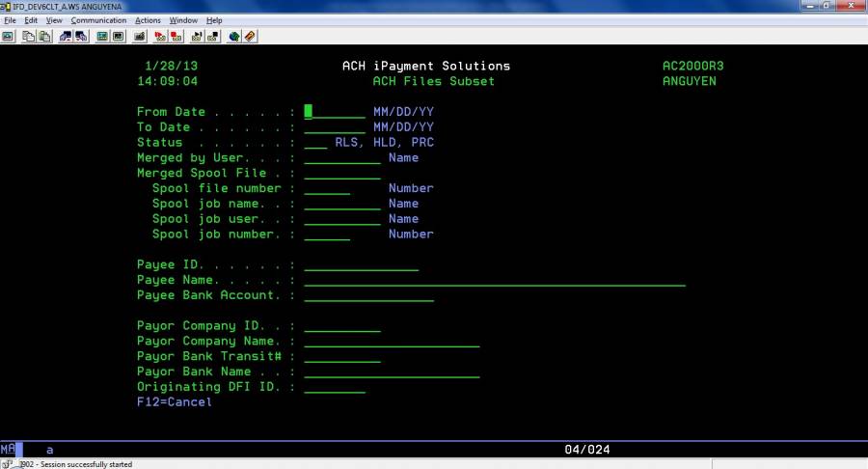Click the Receive File from Host icon

point(81,37)
